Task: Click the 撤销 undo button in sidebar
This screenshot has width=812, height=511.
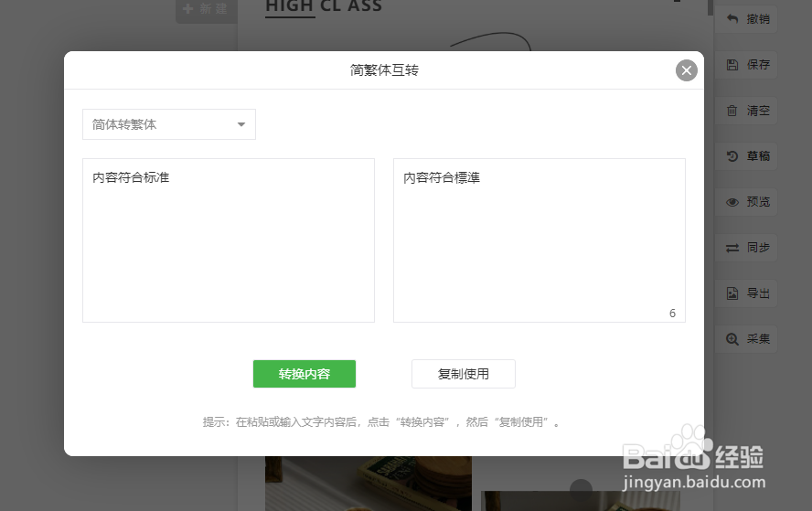Action: click(x=746, y=19)
